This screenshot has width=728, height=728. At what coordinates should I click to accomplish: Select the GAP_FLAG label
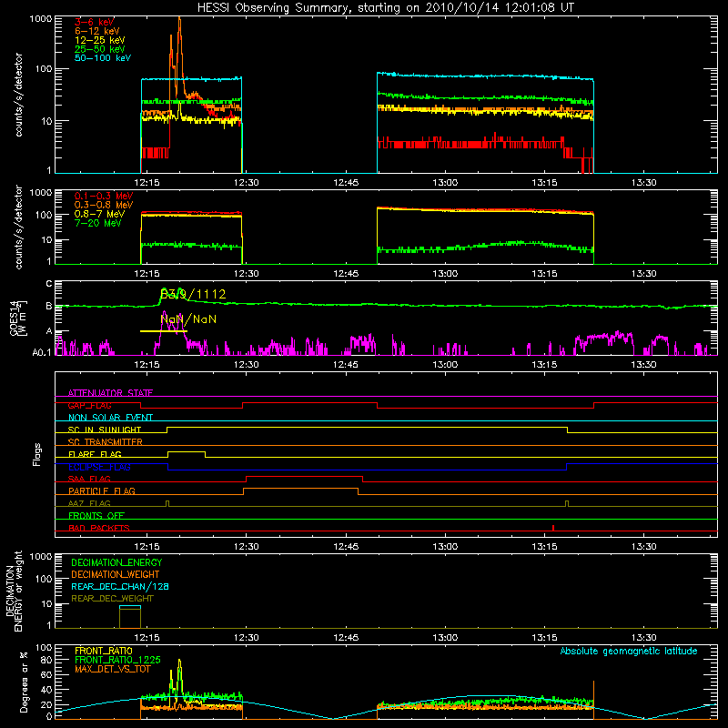pyautogui.click(x=89, y=405)
